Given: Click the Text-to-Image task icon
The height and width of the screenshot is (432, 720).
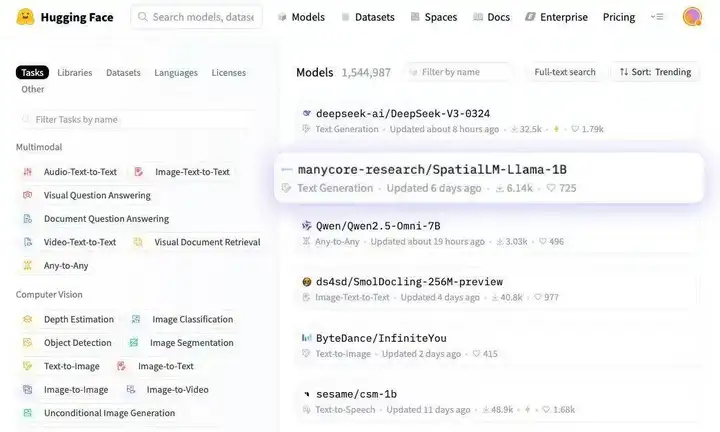Looking at the screenshot, I should (x=28, y=366).
